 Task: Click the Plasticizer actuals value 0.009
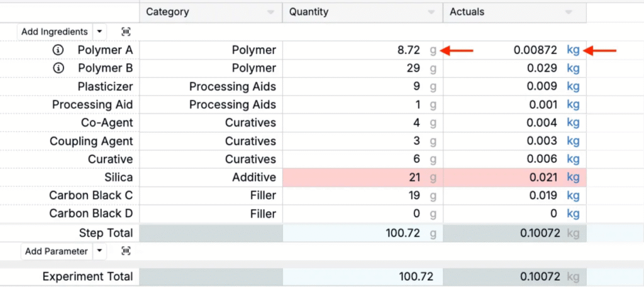[x=543, y=87]
